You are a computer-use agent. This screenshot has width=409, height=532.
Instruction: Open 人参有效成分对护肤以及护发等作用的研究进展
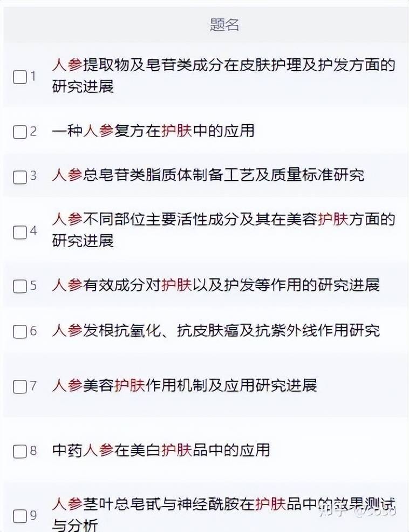216,285
